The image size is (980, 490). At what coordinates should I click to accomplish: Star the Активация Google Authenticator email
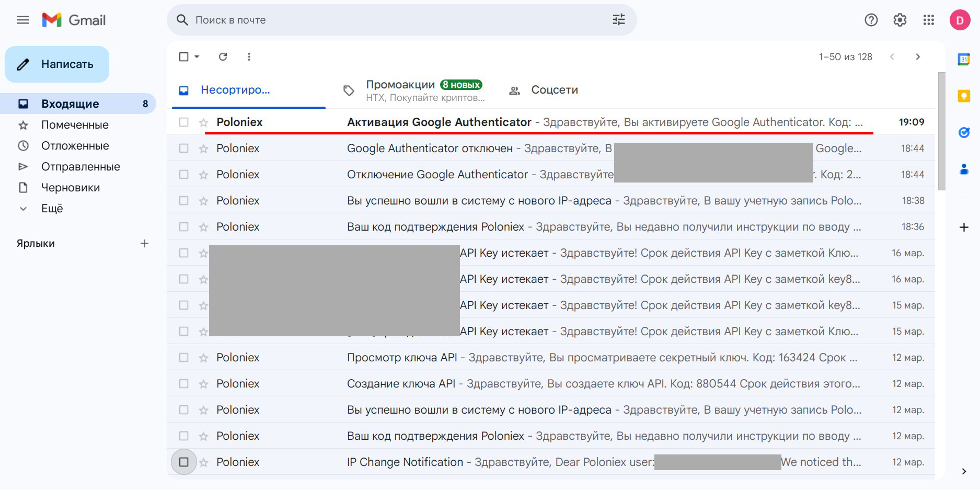pos(203,122)
